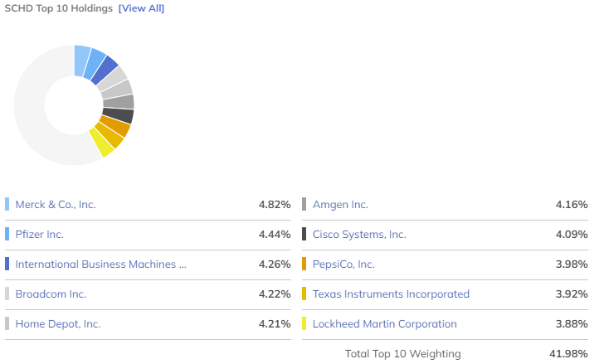The height and width of the screenshot is (364, 594).
Task: Open the View All holdings link
Action: click(141, 8)
